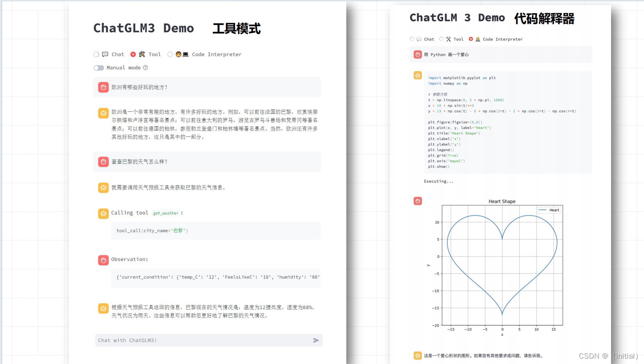Click assistant avatar beside '我需要调用天气预报工具'
Viewport: 644px width, 364px height.
click(x=103, y=188)
